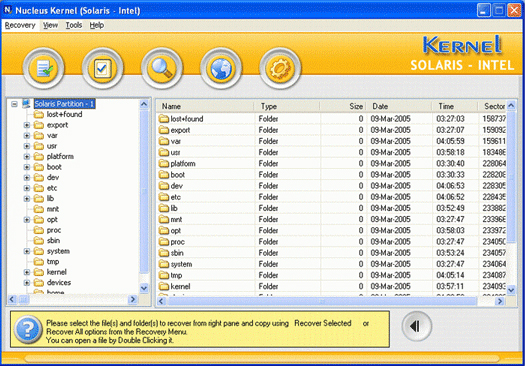Click the export folder icon in tree
This screenshot has width=525, height=366.
[39, 125]
